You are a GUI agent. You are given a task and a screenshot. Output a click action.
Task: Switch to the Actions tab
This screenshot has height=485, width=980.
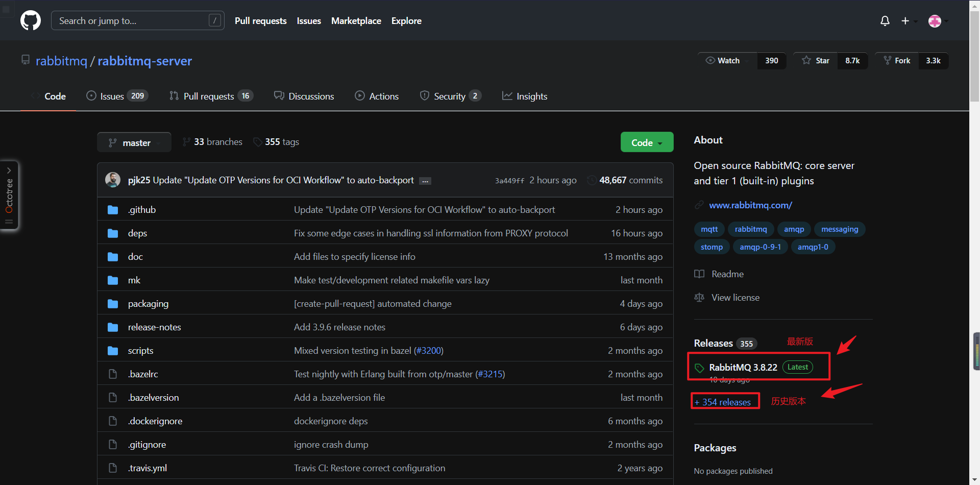377,96
